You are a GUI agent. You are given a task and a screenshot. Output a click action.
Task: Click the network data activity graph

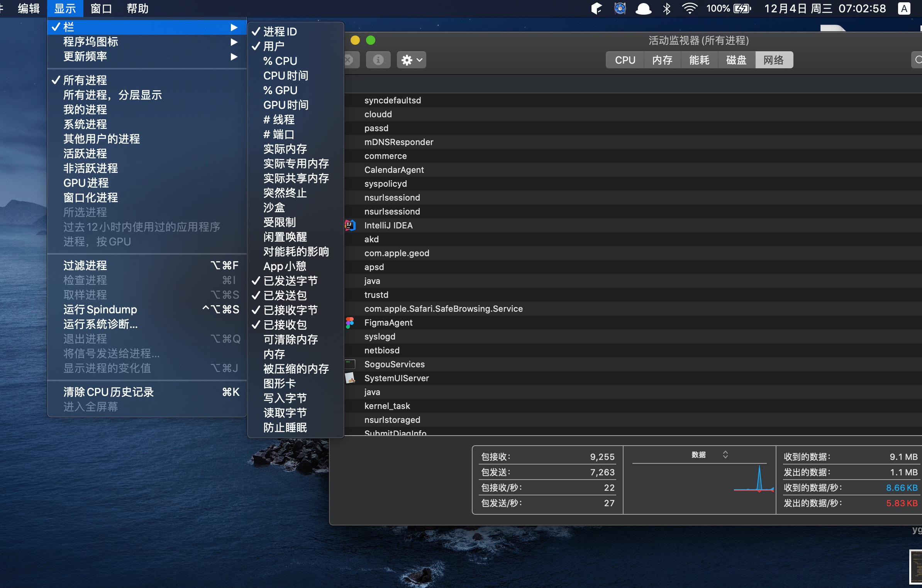tap(699, 487)
